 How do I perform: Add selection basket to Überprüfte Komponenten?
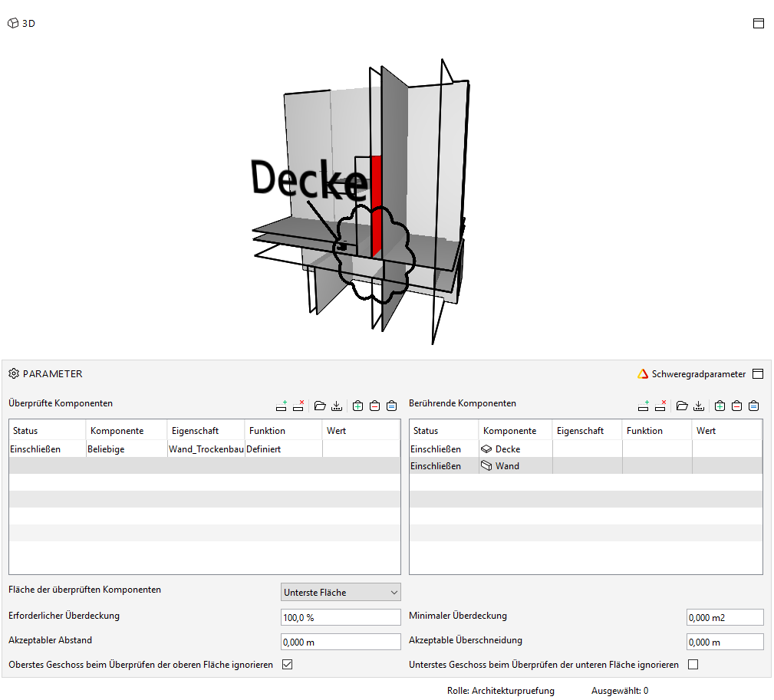(x=358, y=406)
